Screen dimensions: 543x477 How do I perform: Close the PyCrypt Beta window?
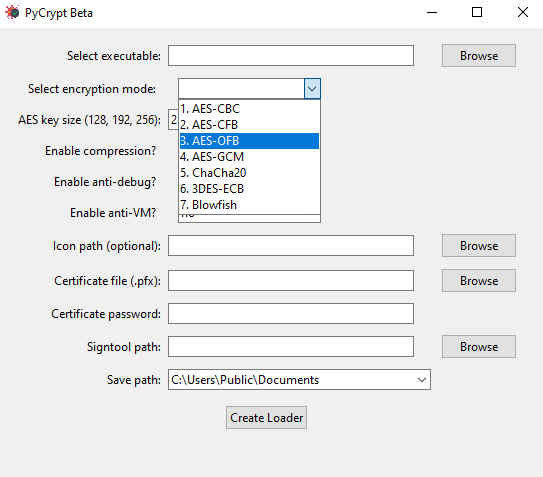[x=523, y=12]
